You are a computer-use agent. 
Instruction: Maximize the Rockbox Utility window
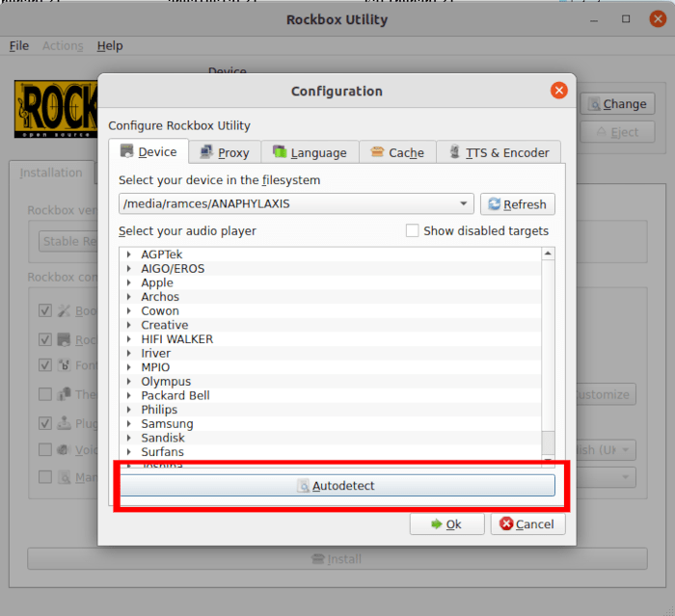626,19
